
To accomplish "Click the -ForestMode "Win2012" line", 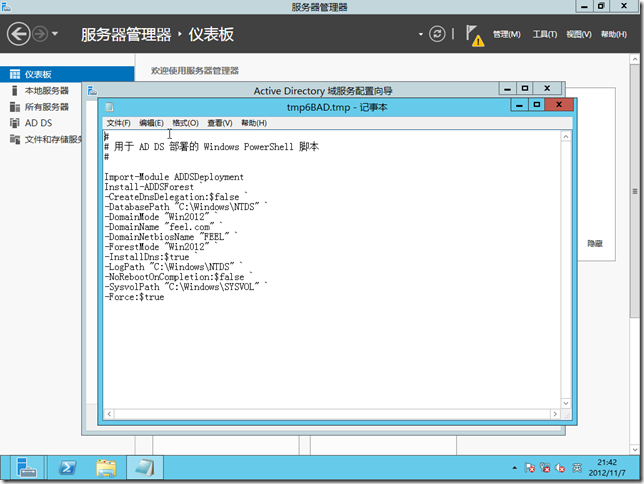I will pos(161,247).
